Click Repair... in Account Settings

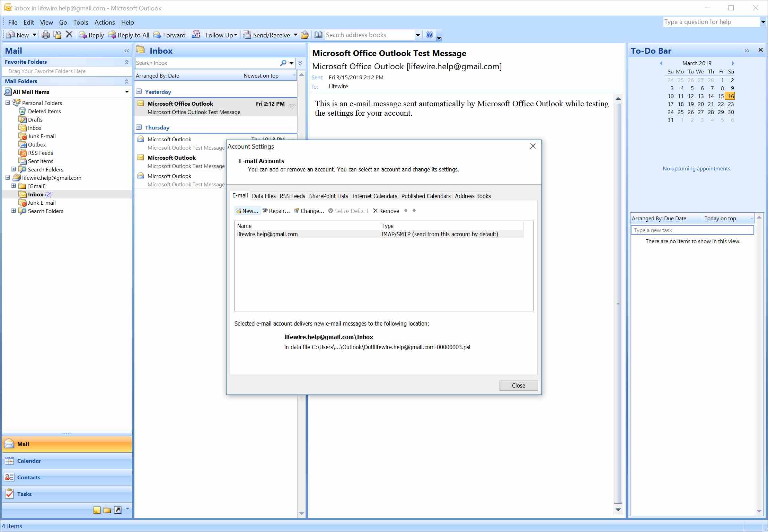(x=276, y=211)
